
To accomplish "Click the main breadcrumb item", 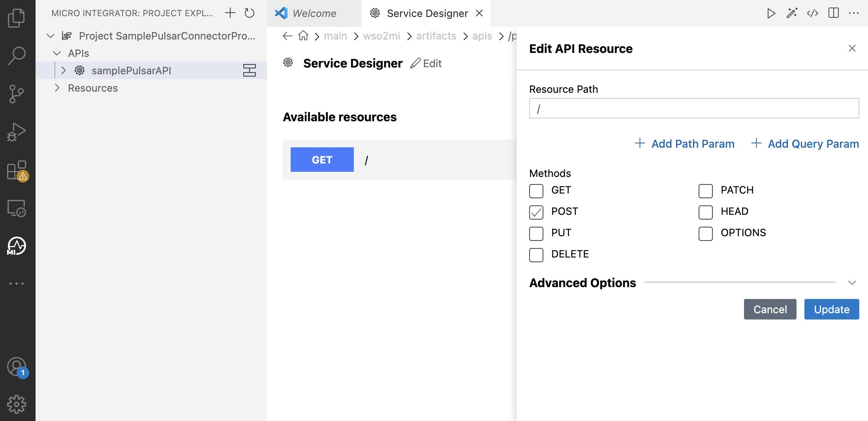I will click(335, 36).
